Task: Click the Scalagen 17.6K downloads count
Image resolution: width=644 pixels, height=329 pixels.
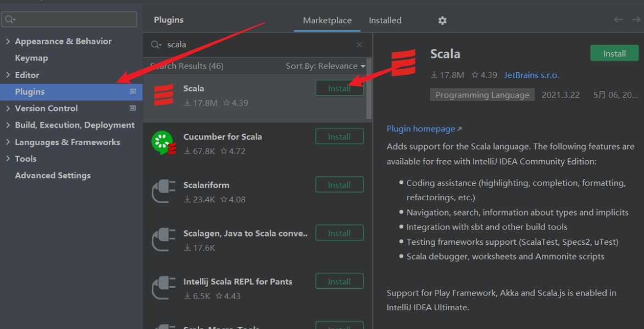Action: click(x=199, y=248)
